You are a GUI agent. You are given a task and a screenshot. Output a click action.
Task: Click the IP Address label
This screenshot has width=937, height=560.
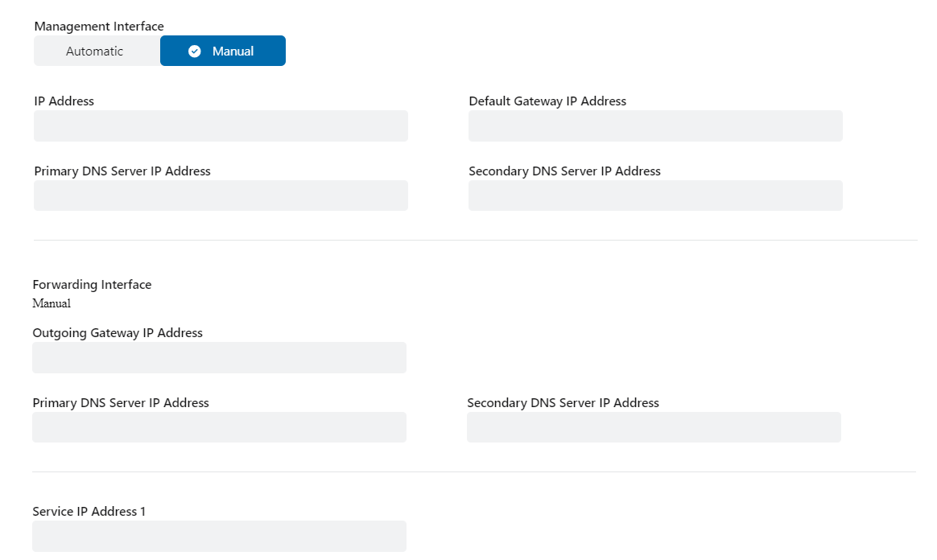[63, 101]
